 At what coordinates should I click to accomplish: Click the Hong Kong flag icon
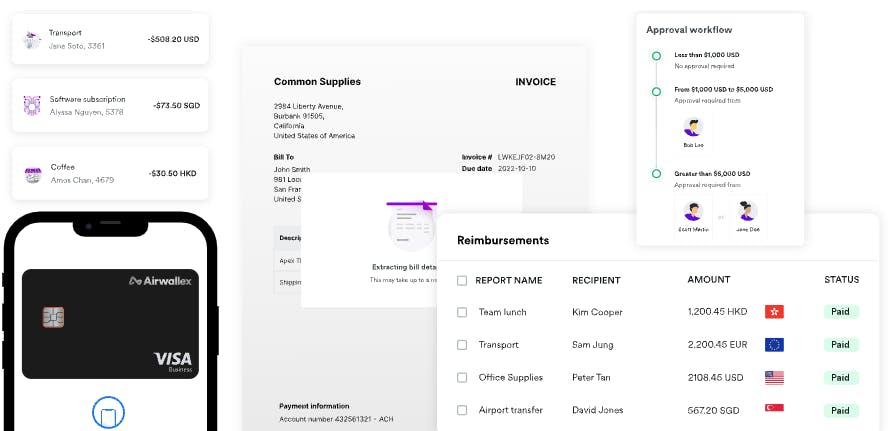(774, 312)
